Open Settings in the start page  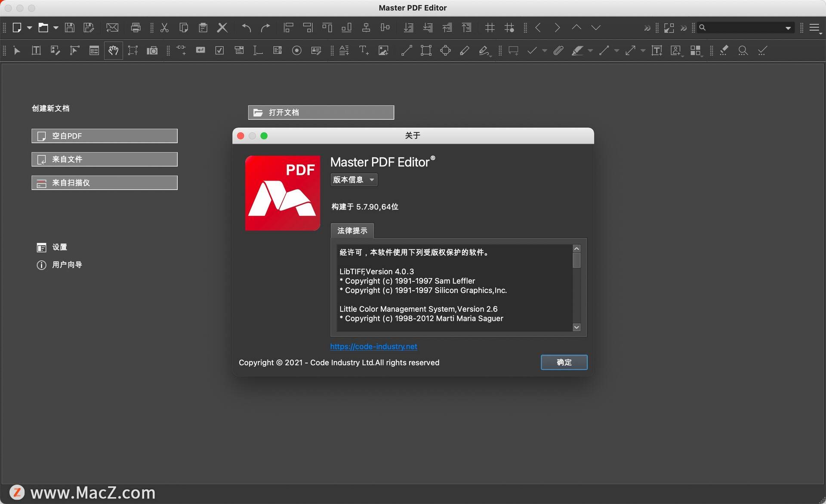click(52, 247)
